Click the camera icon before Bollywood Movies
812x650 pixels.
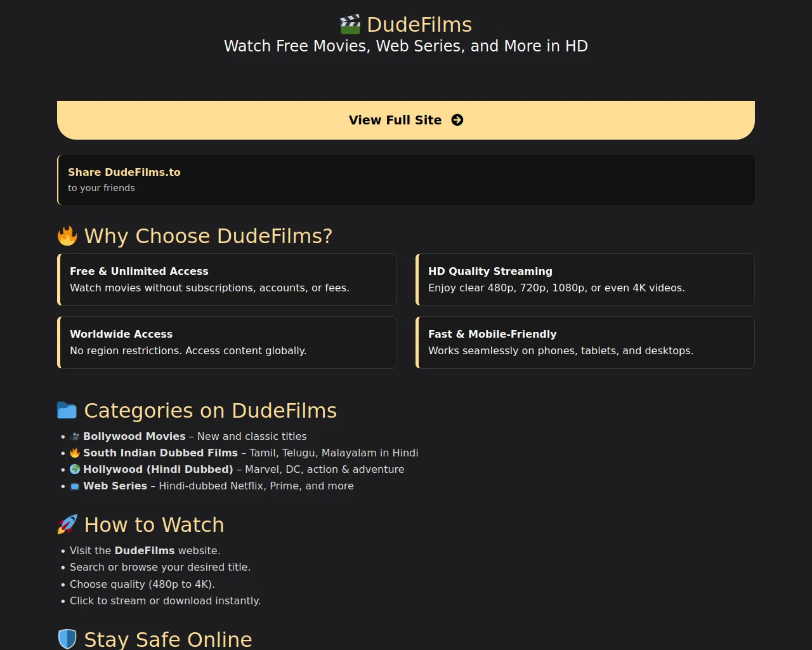(75, 437)
